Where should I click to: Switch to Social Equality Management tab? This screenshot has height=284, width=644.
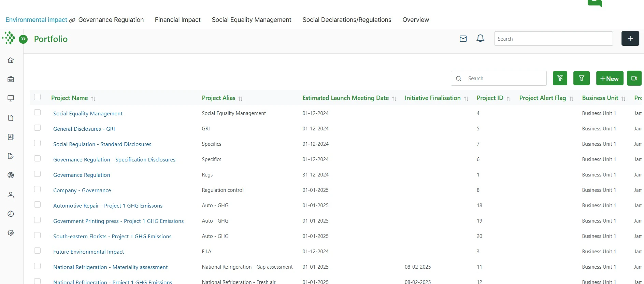pyautogui.click(x=252, y=20)
